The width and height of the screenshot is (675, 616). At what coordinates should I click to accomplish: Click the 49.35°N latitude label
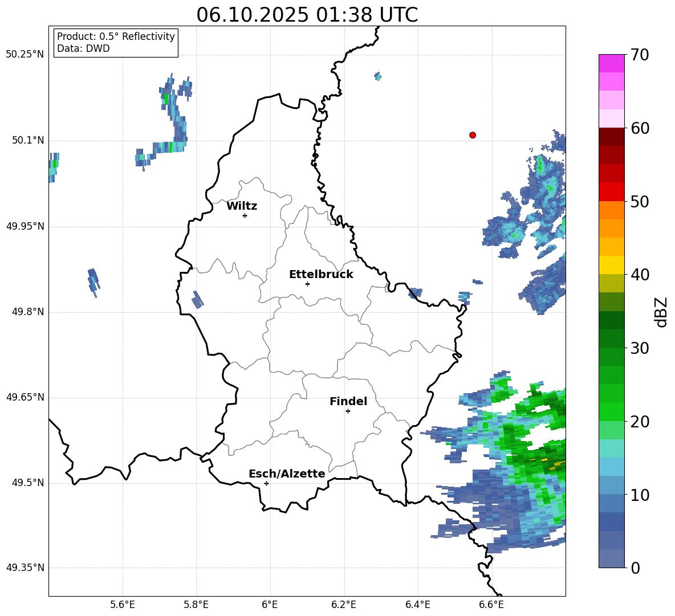point(25,568)
